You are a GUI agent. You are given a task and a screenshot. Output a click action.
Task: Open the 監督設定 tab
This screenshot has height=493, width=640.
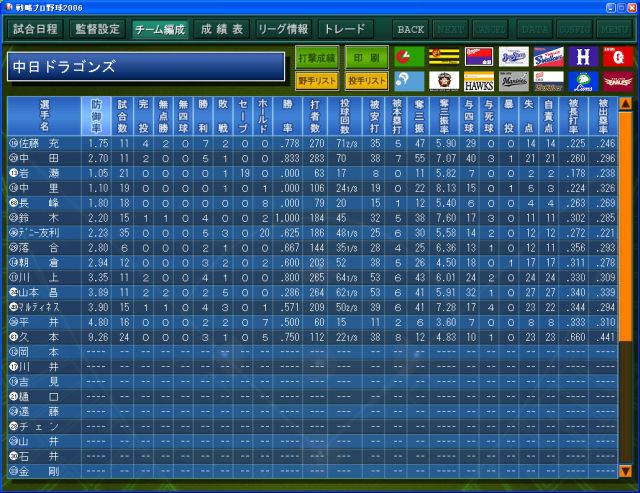pos(98,29)
